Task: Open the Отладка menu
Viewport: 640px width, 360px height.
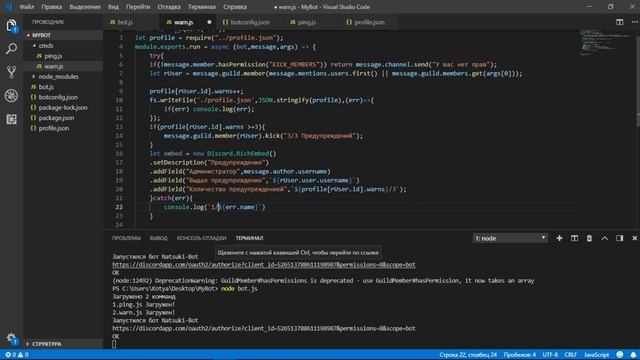Action: 169,7
